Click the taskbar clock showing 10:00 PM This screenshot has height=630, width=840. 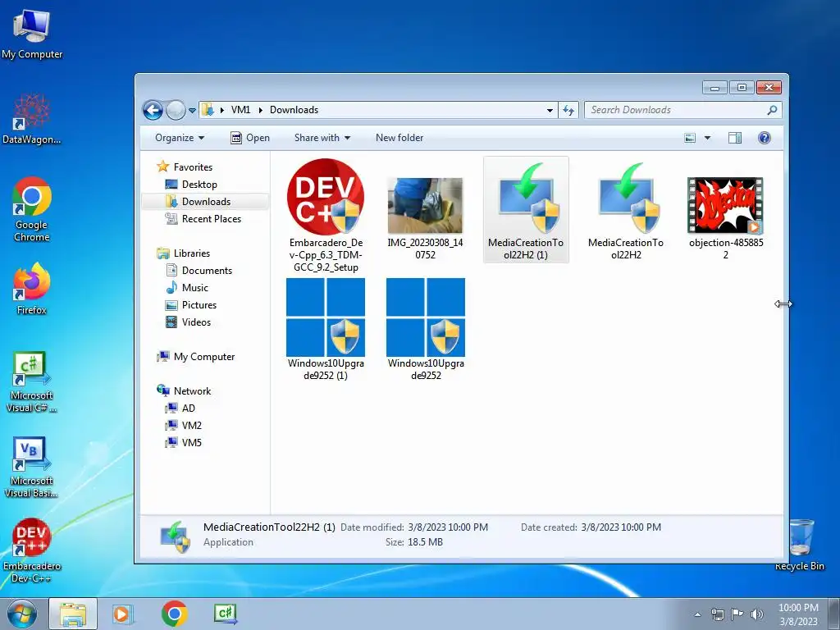(x=798, y=614)
